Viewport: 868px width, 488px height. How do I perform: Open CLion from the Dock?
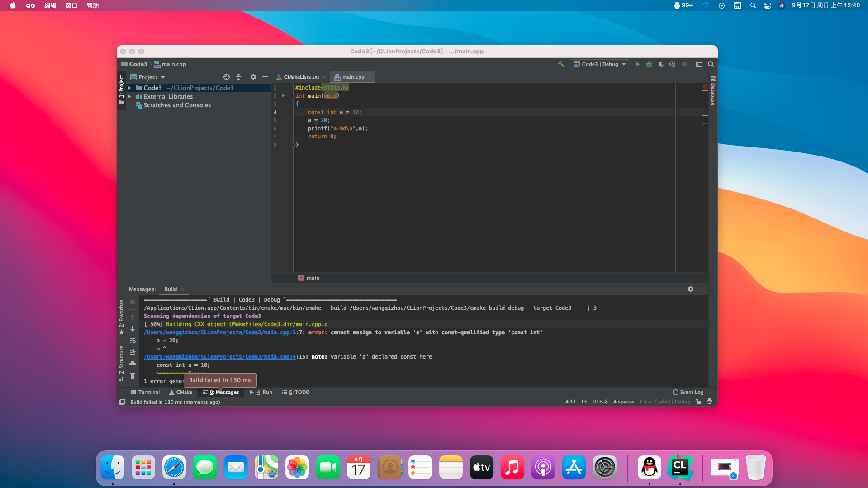coord(680,467)
